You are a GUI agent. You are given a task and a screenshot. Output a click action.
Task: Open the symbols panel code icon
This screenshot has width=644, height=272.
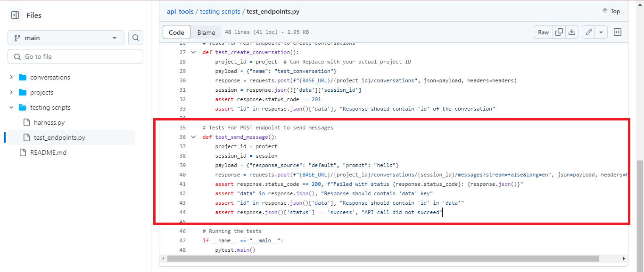pos(618,32)
